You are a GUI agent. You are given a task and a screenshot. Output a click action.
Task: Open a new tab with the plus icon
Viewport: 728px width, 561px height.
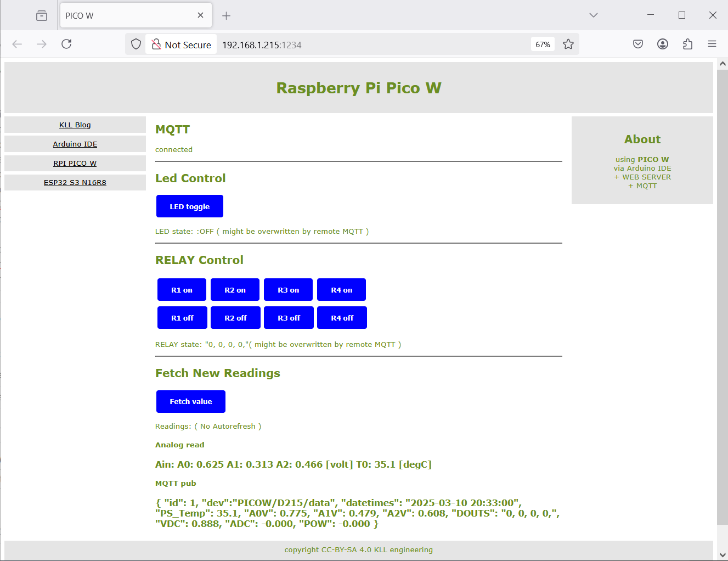(226, 15)
